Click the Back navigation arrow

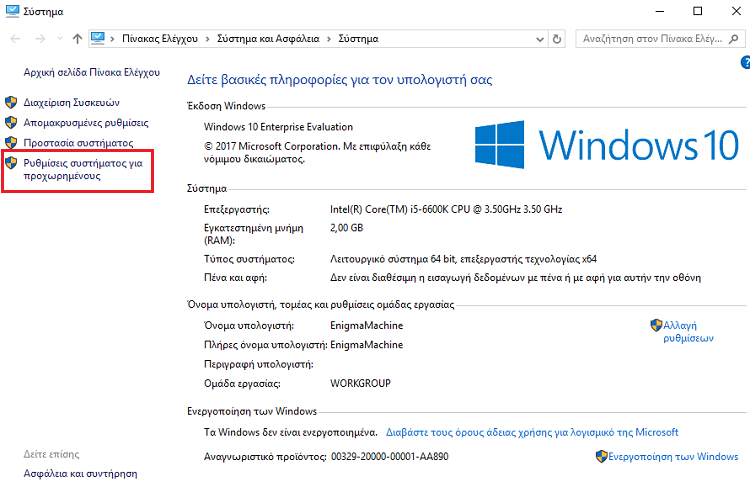click(15, 39)
